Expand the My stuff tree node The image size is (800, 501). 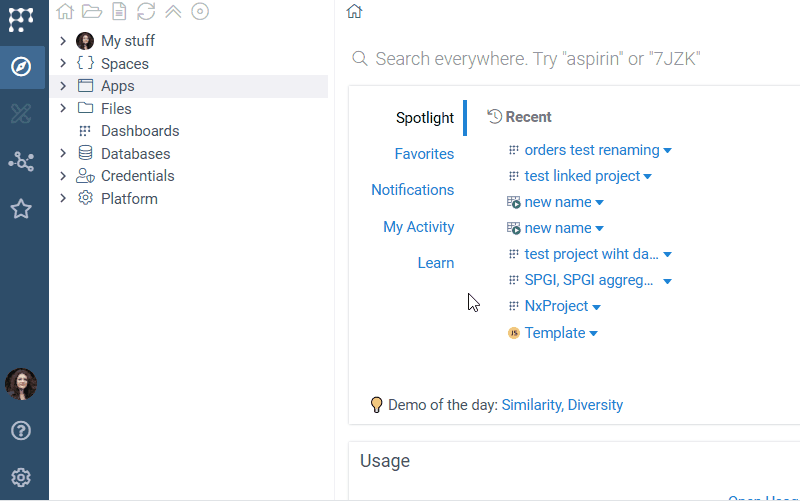click(x=63, y=41)
